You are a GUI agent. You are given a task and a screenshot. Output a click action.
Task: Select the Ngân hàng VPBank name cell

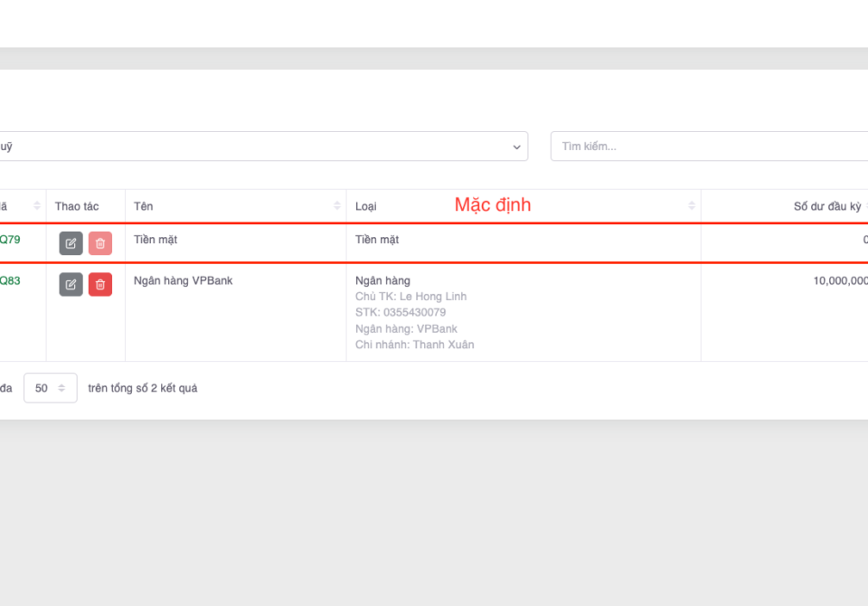click(x=183, y=280)
